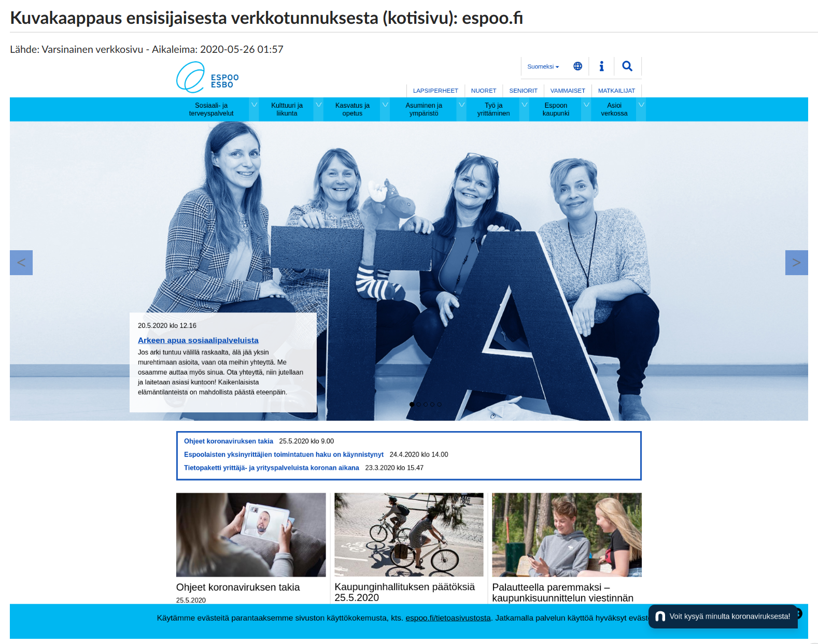Advance to next carousel slide
The height and width of the screenshot is (644, 818).
click(796, 263)
